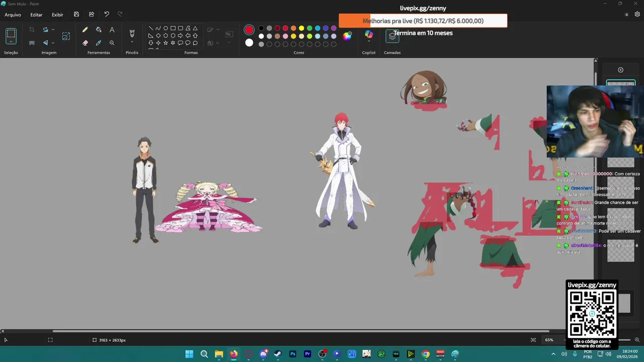This screenshot has width=644, height=362.
Task: Expand the Rotate dropdown arrow
Action: click(x=53, y=30)
